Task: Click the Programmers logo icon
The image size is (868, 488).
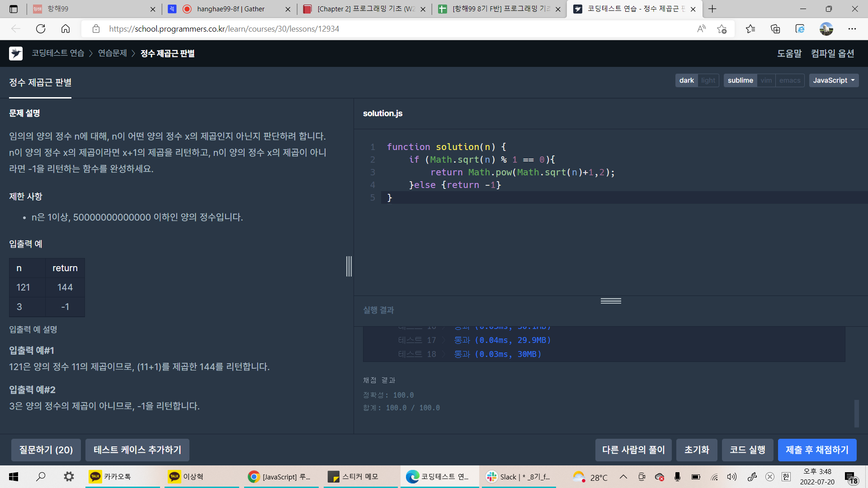Action: [x=16, y=53]
